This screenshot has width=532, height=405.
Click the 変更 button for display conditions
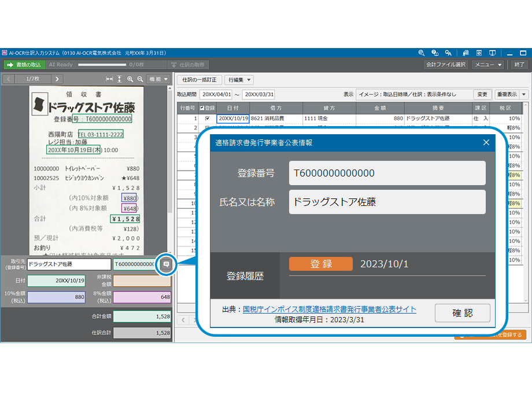click(x=482, y=94)
